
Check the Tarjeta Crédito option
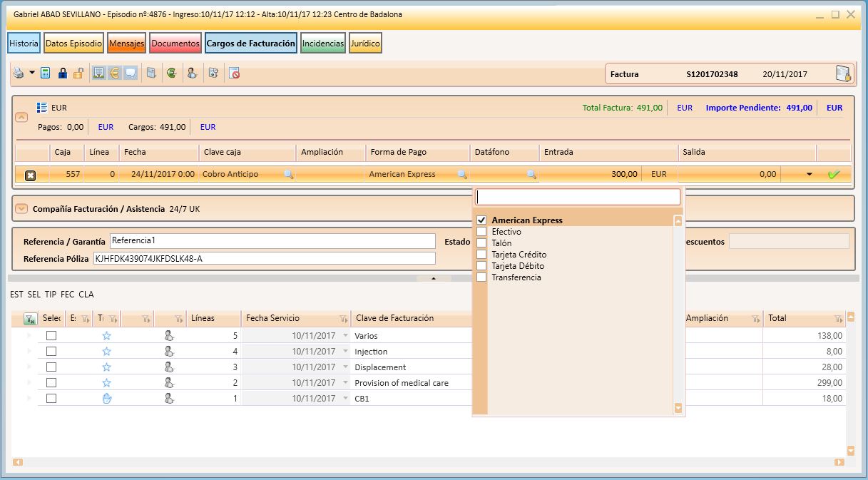coord(481,255)
